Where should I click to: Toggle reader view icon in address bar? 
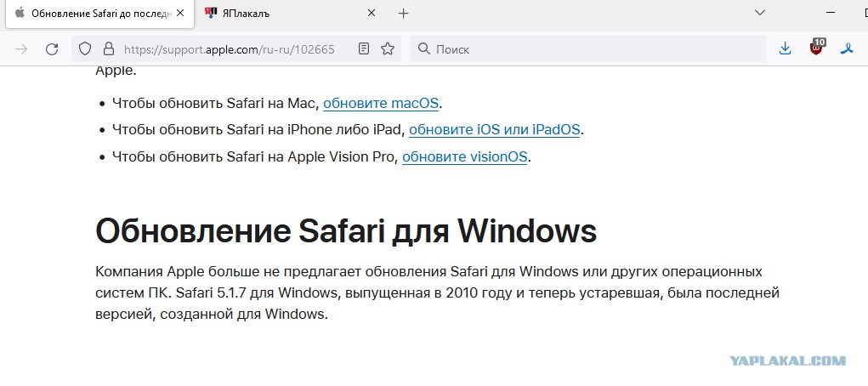pyautogui.click(x=364, y=48)
